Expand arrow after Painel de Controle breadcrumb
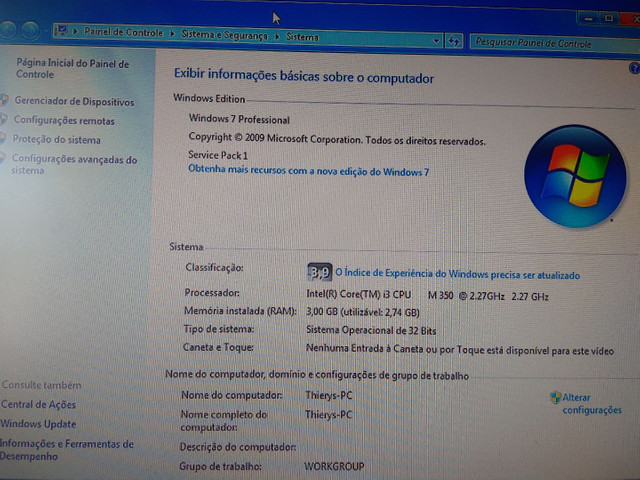This screenshot has height=480, width=640. click(x=172, y=33)
